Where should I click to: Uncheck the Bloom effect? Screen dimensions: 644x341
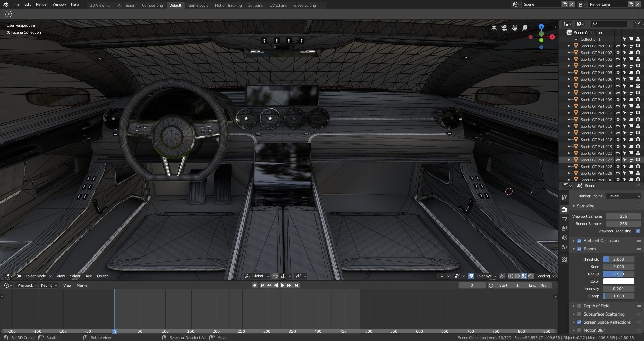click(x=579, y=249)
